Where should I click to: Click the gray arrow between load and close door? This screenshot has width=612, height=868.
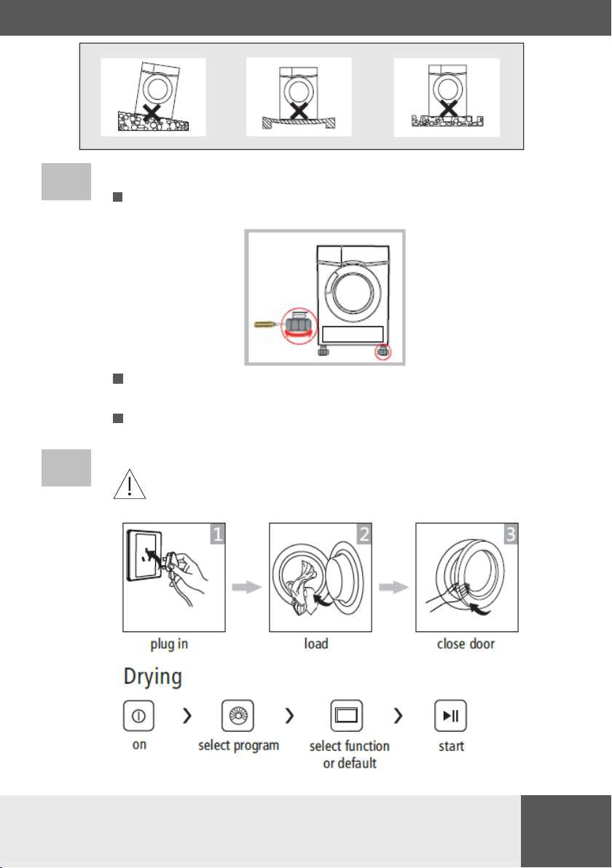pos(393,587)
